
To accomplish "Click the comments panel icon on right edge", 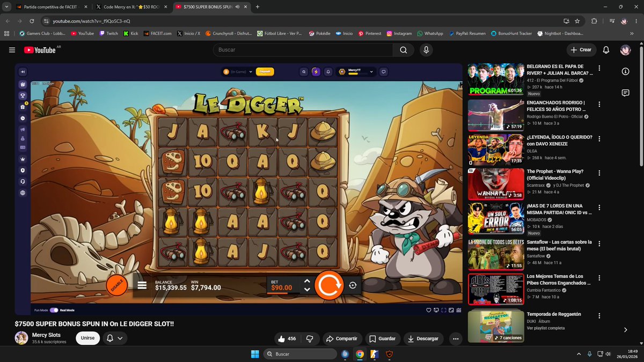I will point(625,93).
